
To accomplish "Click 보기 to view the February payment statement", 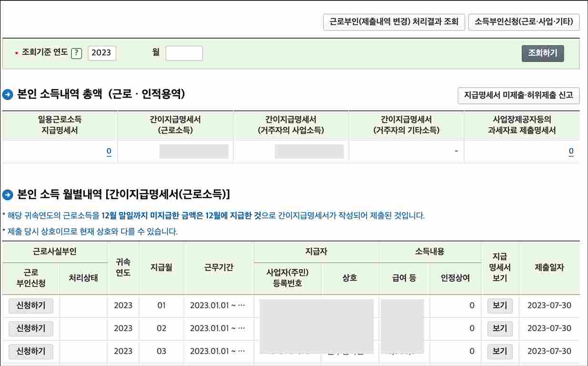I will click(499, 329).
